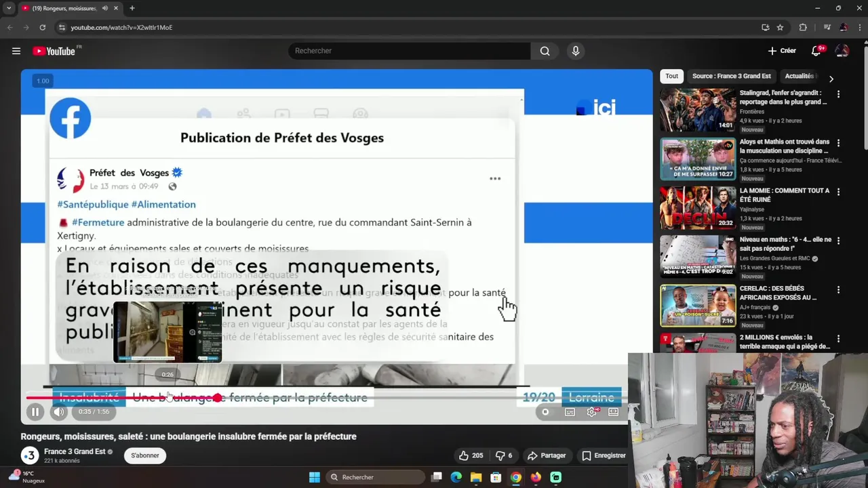The width and height of the screenshot is (868, 488).
Task: Open Microsoft Edge from the taskbar
Action: 456,477
